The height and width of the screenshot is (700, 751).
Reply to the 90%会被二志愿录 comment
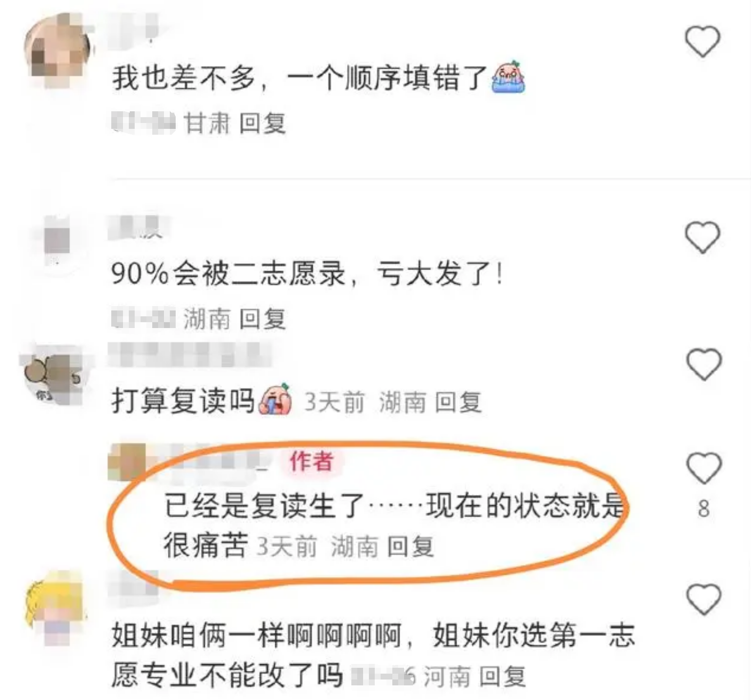coord(262,319)
